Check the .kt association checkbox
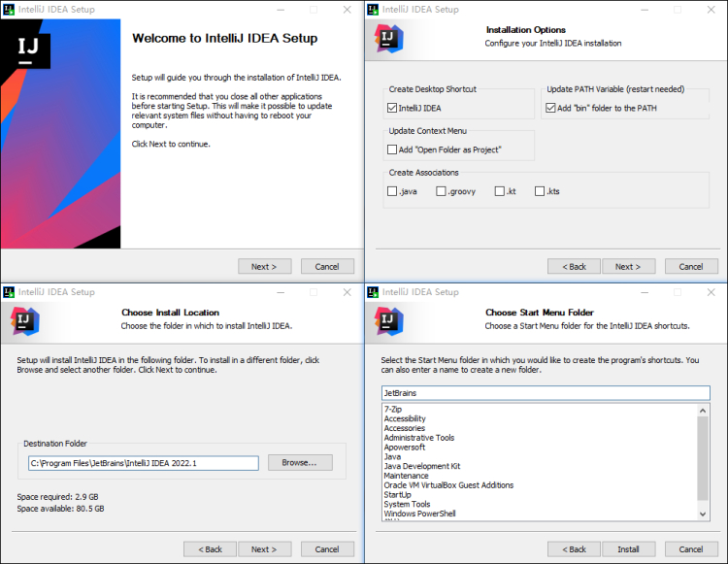This screenshot has height=564, width=728. click(500, 191)
